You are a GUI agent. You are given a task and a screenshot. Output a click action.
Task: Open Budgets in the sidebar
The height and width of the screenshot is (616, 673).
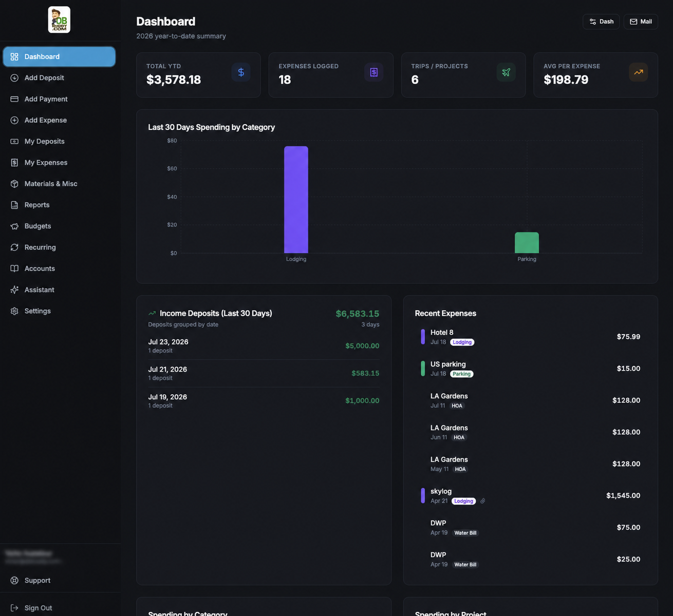point(59,226)
